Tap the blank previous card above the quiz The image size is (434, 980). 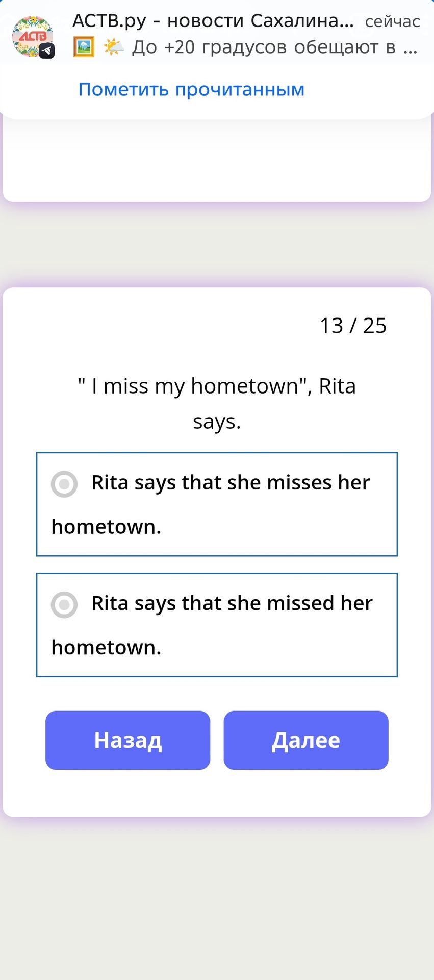coord(217,161)
